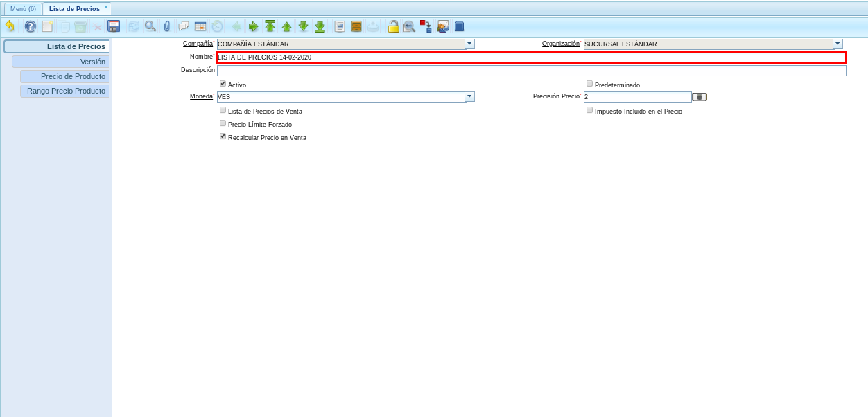
Task: Expand the Compañía dropdown arrow
Action: tap(470, 44)
